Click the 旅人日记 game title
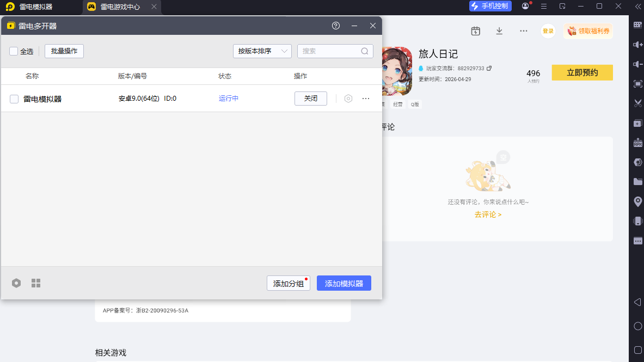The image size is (644, 362). point(438,54)
